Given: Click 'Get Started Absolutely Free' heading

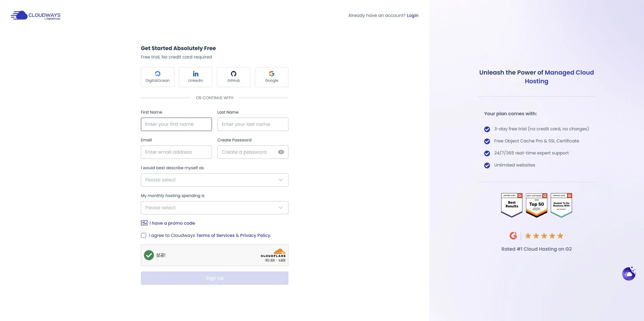Looking at the screenshot, I should [x=178, y=48].
